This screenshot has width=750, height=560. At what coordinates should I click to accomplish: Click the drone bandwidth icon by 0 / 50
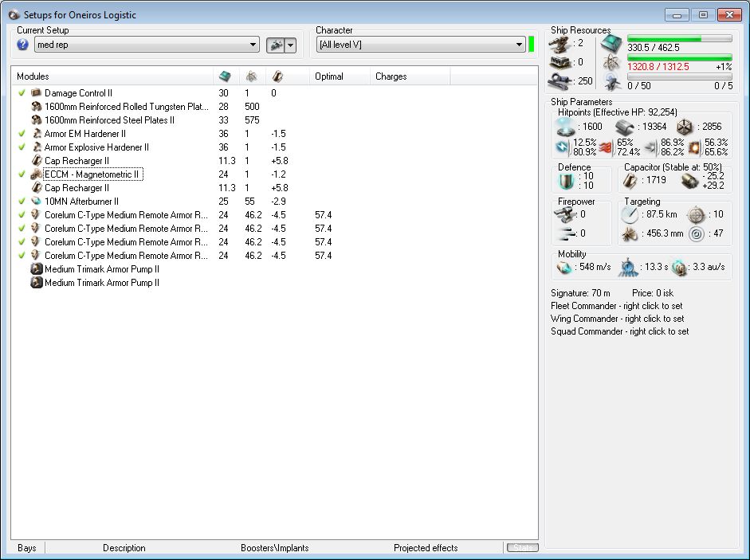click(x=612, y=82)
